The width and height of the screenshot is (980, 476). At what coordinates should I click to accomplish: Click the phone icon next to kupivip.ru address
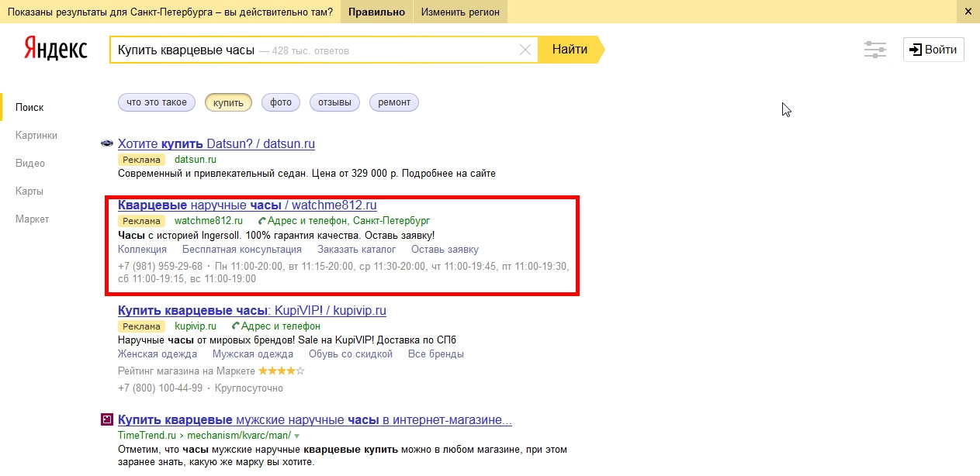coord(236,326)
